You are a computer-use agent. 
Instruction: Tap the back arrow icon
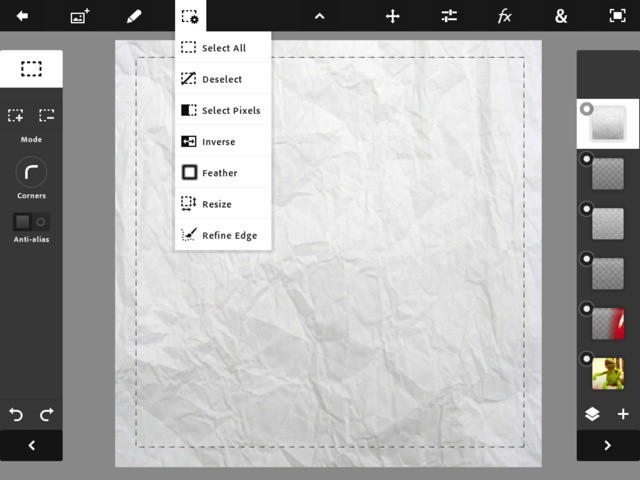pos(22,16)
